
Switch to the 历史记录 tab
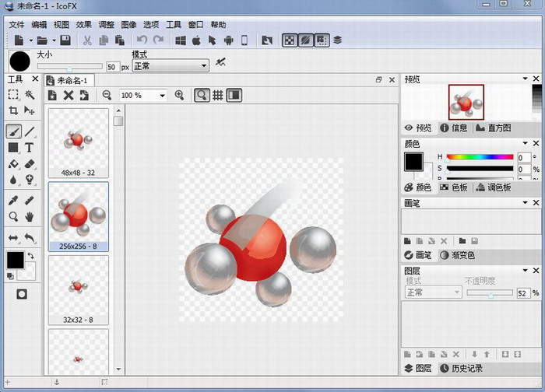461,369
